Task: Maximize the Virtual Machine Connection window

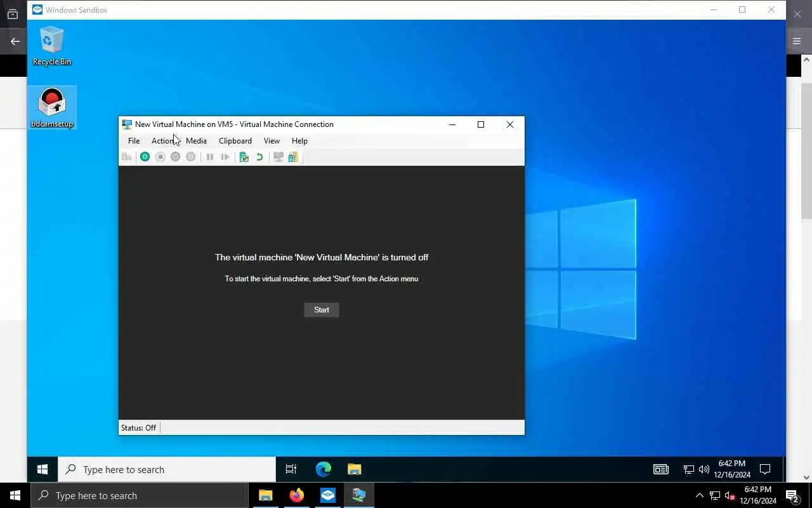Action: tap(481, 124)
